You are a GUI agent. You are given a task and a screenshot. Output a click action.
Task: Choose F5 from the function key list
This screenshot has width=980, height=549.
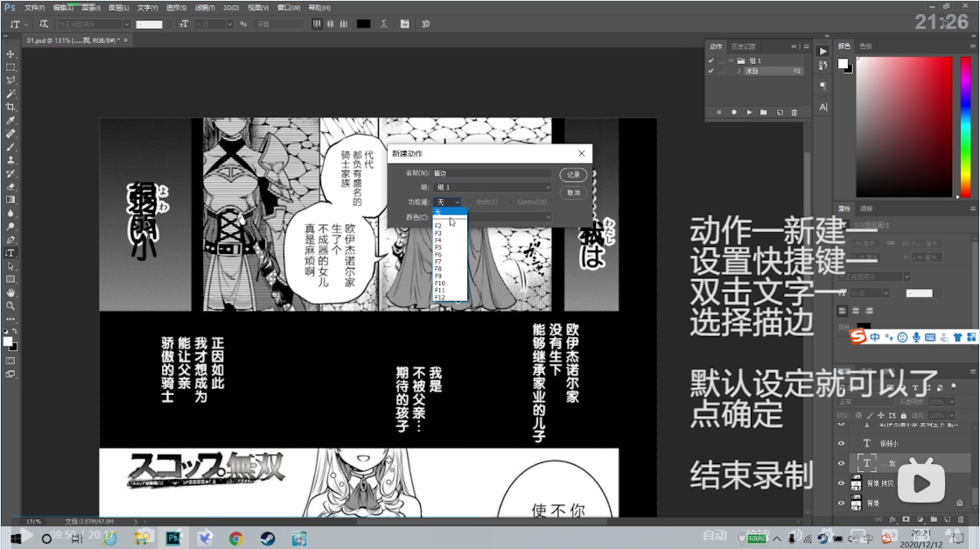point(438,248)
